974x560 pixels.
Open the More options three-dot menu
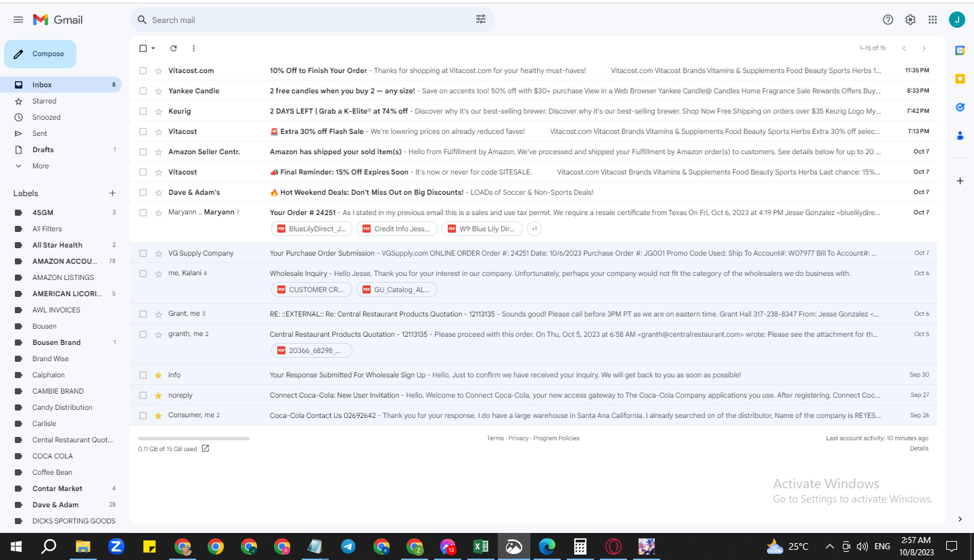coord(193,48)
